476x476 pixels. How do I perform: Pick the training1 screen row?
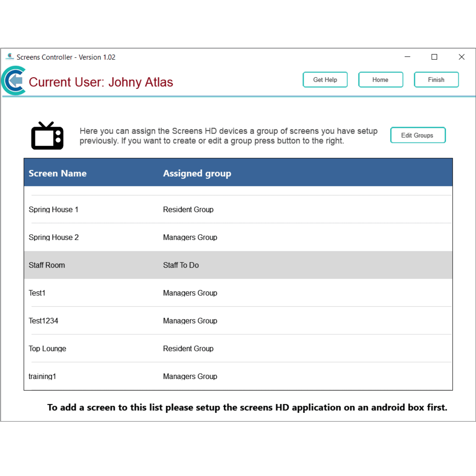pyautogui.click(x=42, y=377)
